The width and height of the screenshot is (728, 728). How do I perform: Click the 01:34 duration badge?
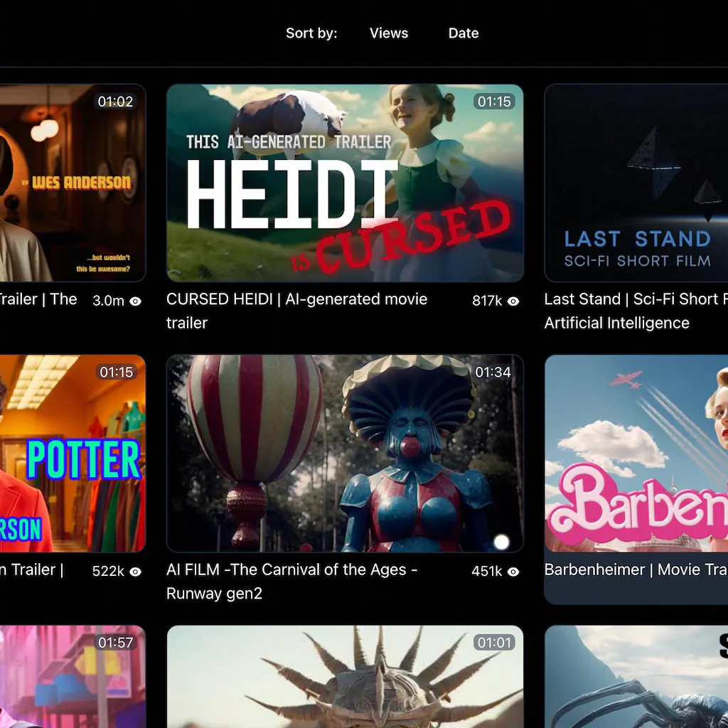pos(493,373)
